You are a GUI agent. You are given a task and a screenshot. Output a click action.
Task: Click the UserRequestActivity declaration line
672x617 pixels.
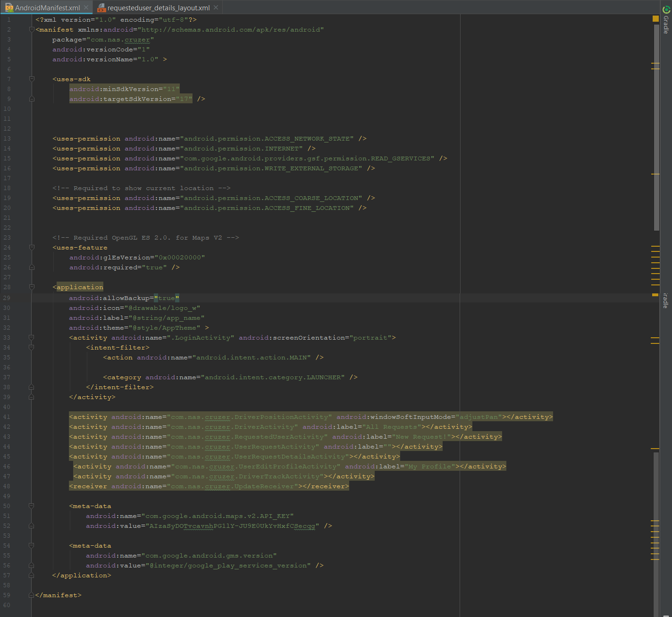[256, 446]
